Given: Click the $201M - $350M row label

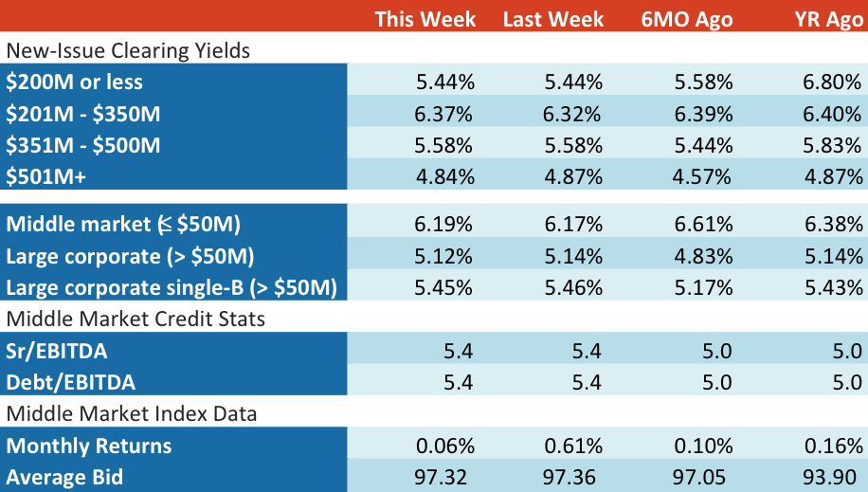Looking at the screenshot, I should (83, 114).
